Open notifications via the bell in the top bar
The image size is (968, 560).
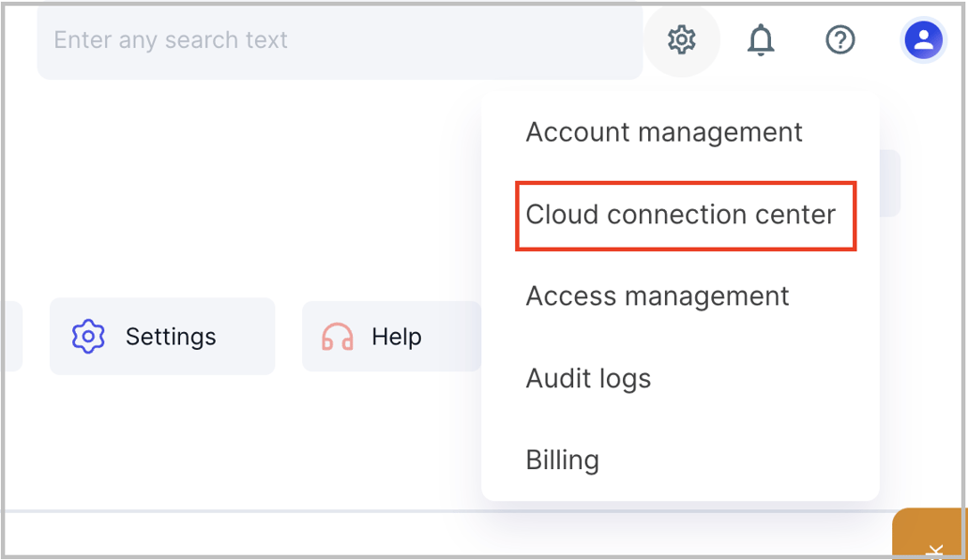pyautogui.click(x=761, y=39)
